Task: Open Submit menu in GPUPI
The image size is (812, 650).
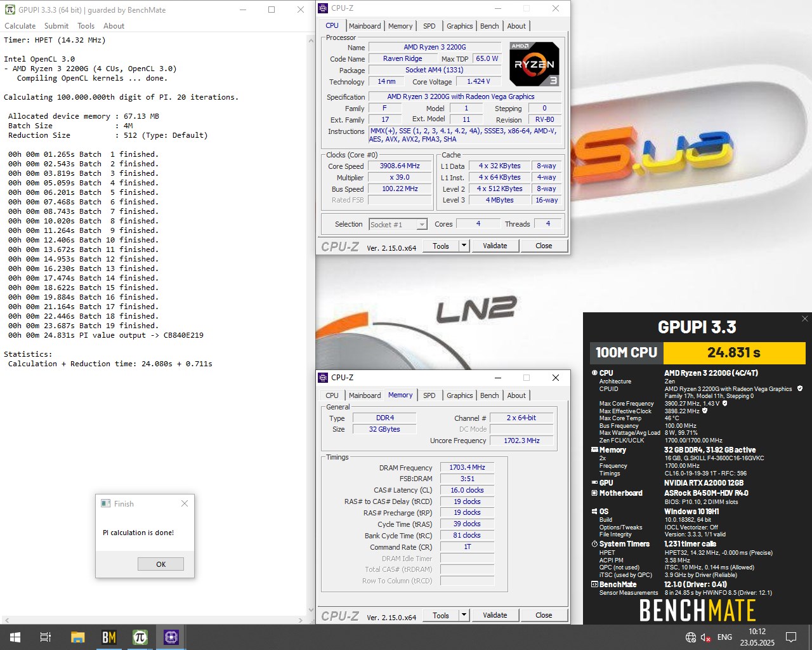Action: pos(56,26)
